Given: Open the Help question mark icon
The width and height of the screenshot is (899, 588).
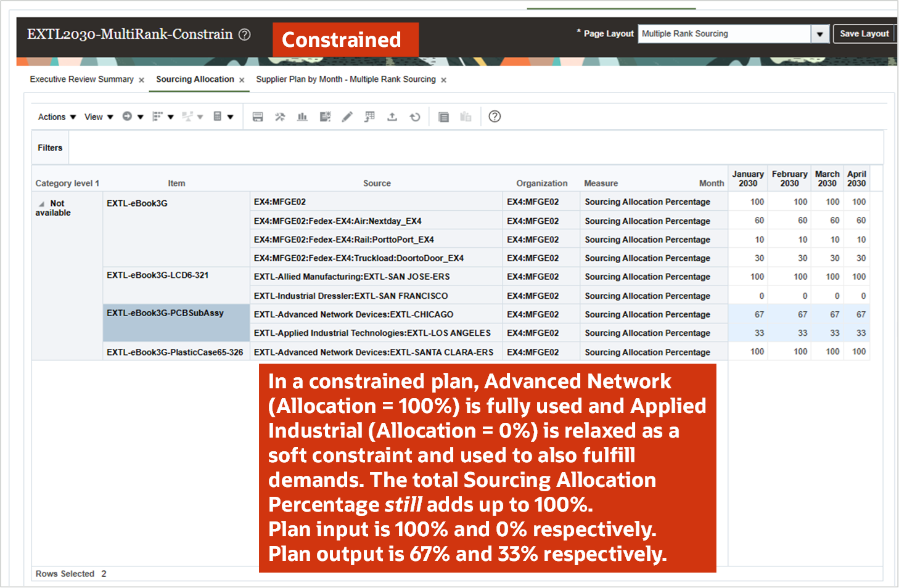Looking at the screenshot, I should (x=495, y=116).
